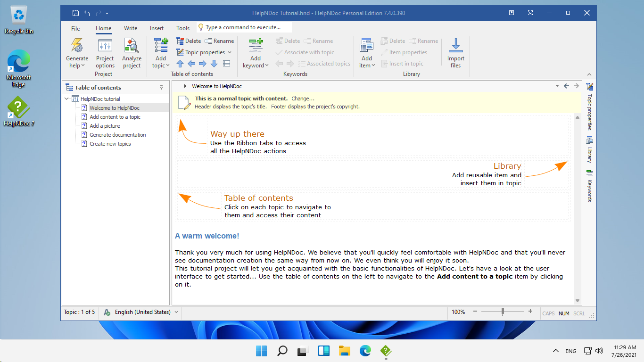644x362 pixels.
Task: Click the Save icon in title bar
Action: pyautogui.click(x=76, y=13)
